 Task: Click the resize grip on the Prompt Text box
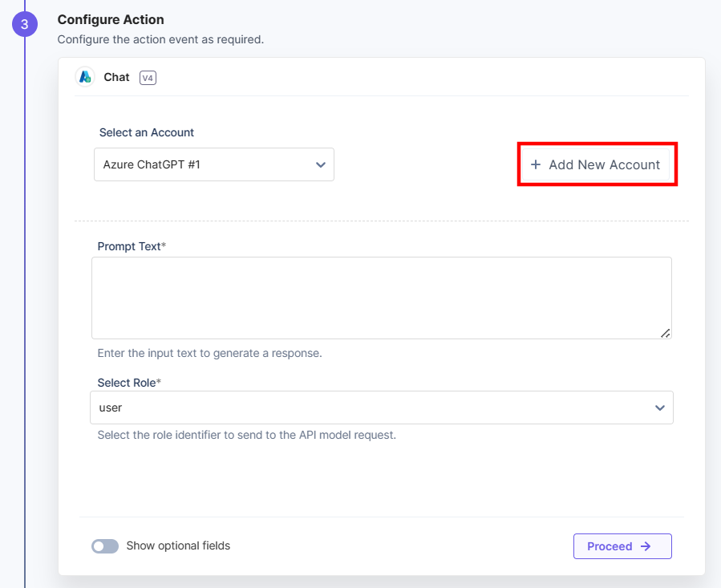pos(666,334)
